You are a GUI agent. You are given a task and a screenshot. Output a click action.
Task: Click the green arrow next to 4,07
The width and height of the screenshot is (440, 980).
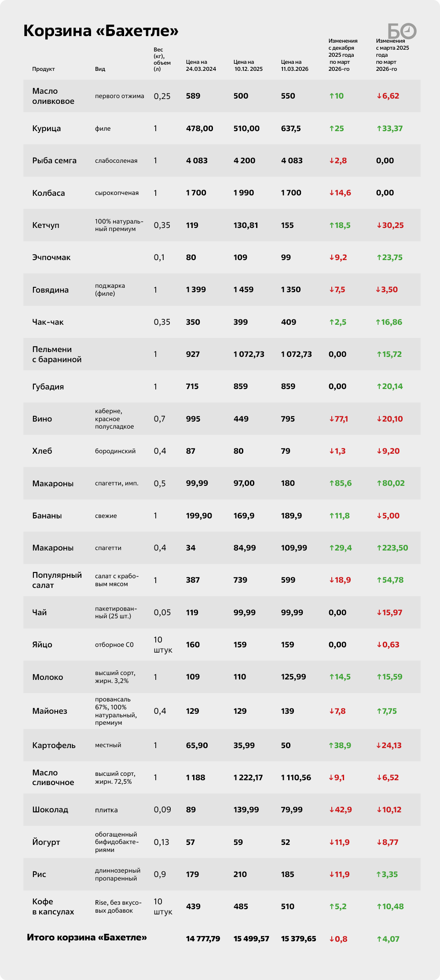coord(379,939)
